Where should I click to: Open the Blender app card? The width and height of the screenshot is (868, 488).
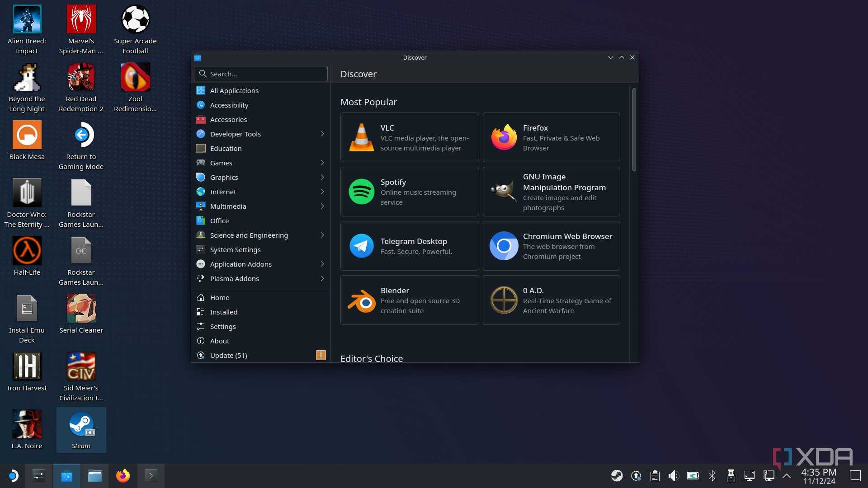click(409, 300)
